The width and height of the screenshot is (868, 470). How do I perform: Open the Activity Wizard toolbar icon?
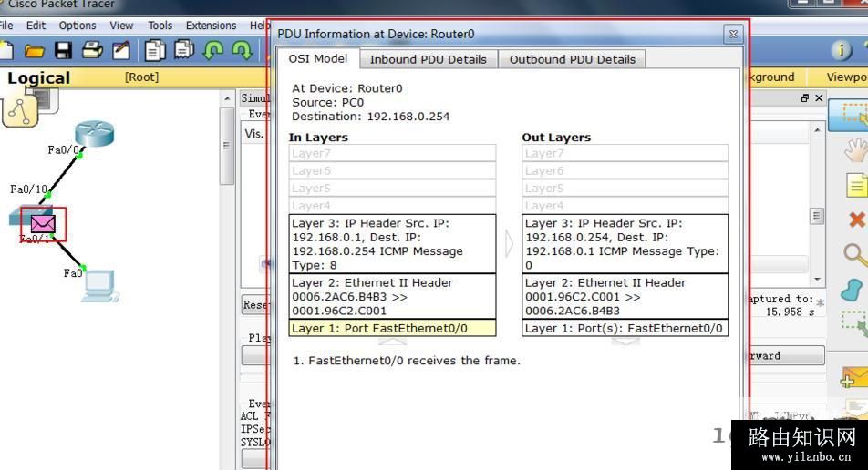(x=120, y=51)
